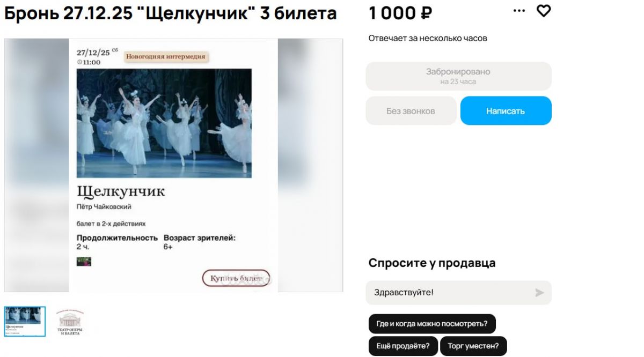Viewport: 644px width, 357px height.
Task: Select quick question Где и когда можно посмотреть?
Action: [x=432, y=324]
